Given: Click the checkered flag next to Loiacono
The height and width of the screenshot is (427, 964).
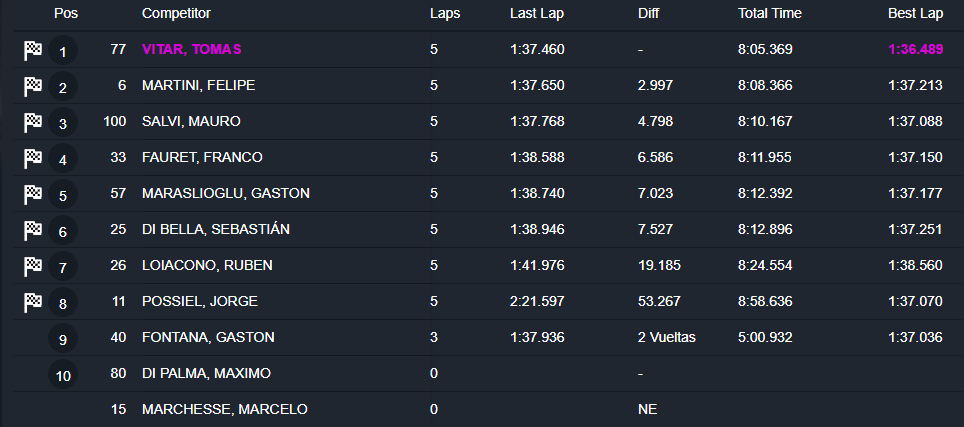Looking at the screenshot, I should tap(33, 266).
